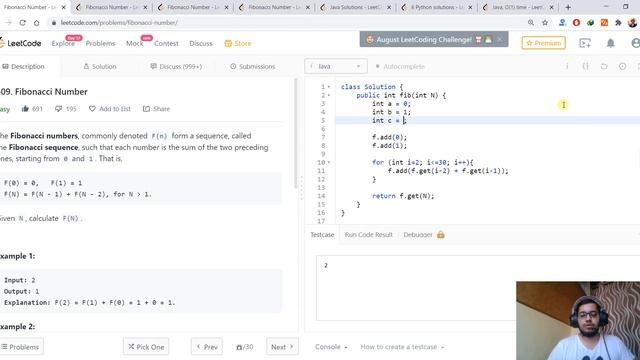Toggle the Autocomplete option
The height and width of the screenshot is (360, 640).
pos(400,66)
